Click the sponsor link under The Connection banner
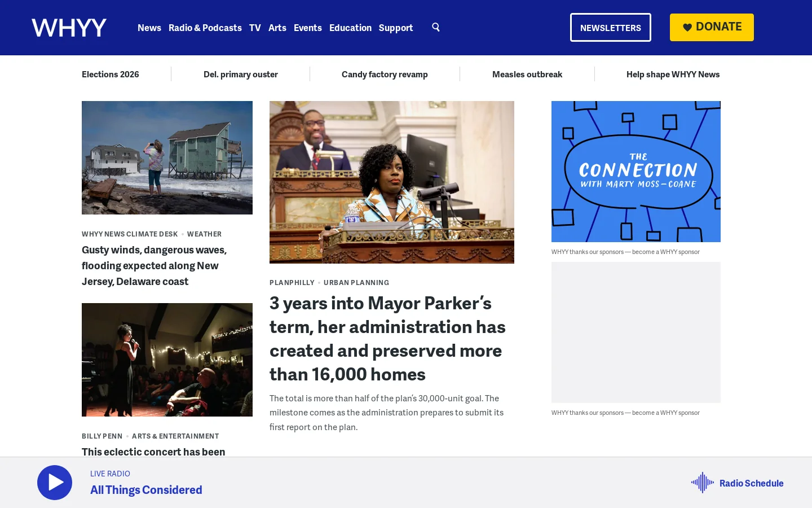 point(625,252)
